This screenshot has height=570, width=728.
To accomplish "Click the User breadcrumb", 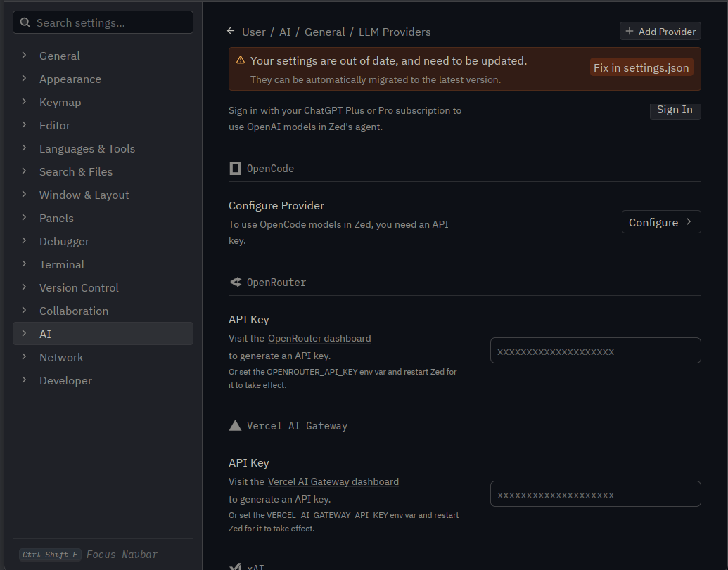I will 254,32.
